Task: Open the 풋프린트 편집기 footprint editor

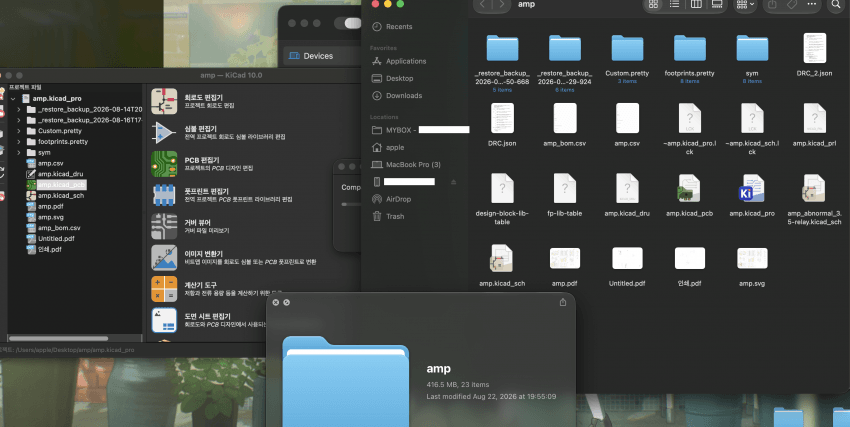Action: pos(164,195)
